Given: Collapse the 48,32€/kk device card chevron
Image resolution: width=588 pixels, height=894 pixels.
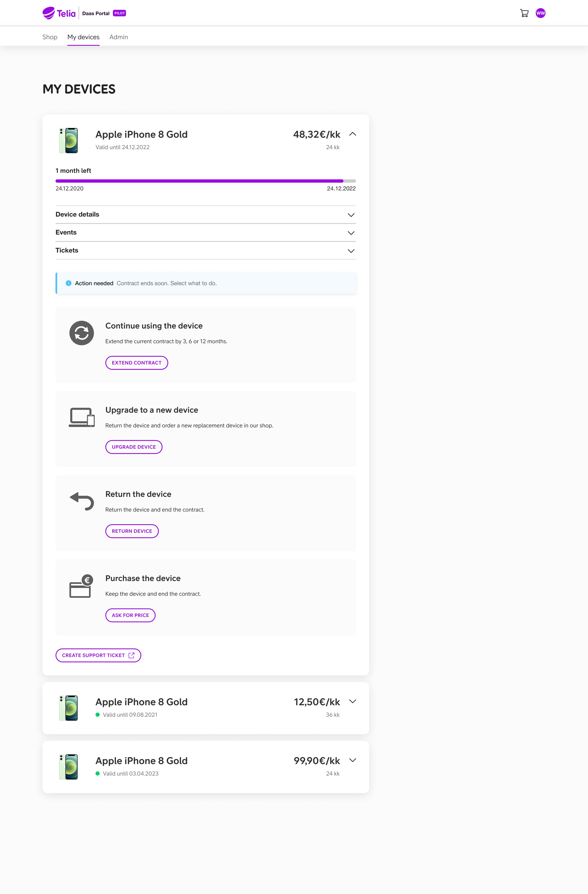Looking at the screenshot, I should coord(352,134).
